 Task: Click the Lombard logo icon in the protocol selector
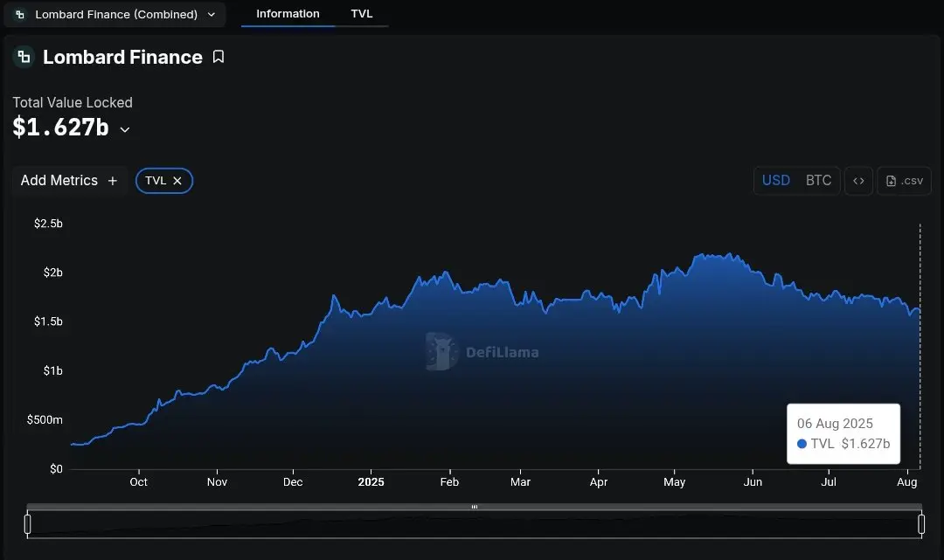click(20, 15)
